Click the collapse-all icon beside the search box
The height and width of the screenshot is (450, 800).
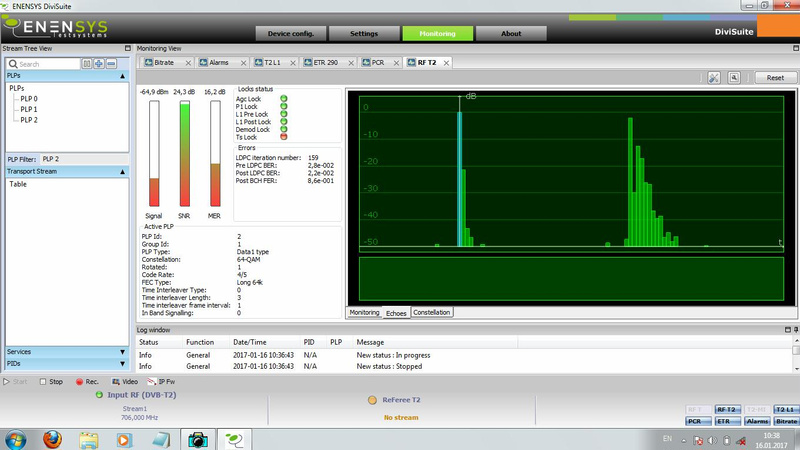coord(87,64)
